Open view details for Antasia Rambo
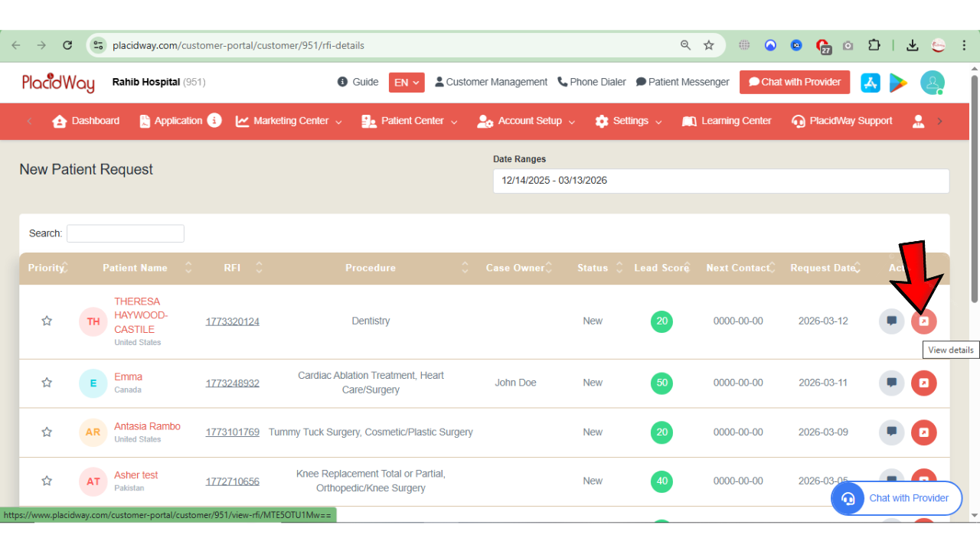This screenshot has width=980, height=551. pyautogui.click(x=923, y=432)
